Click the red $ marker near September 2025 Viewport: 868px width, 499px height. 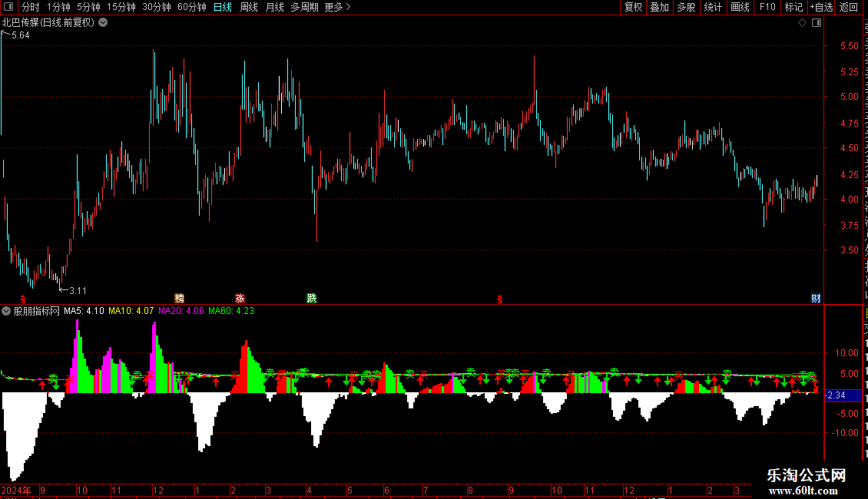pyautogui.click(x=500, y=299)
